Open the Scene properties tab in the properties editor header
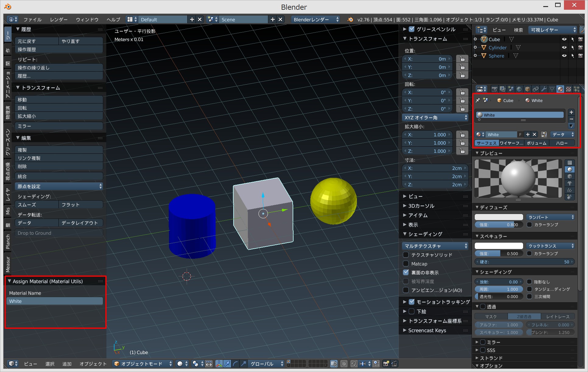The height and width of the screenshot is (372, 588). click(511, 89)
